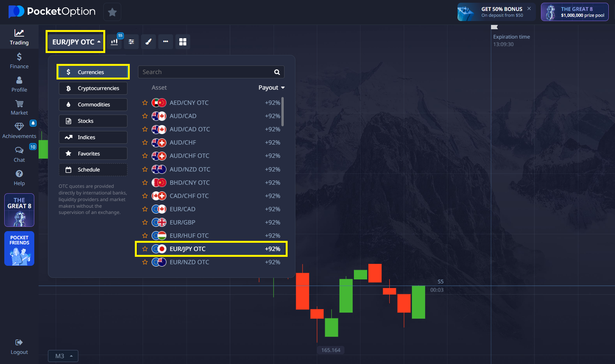Sort assets using Payout dropdown
Image resolution: width=615 pixels, height=364 pixels.
click(x=271, y=88)
